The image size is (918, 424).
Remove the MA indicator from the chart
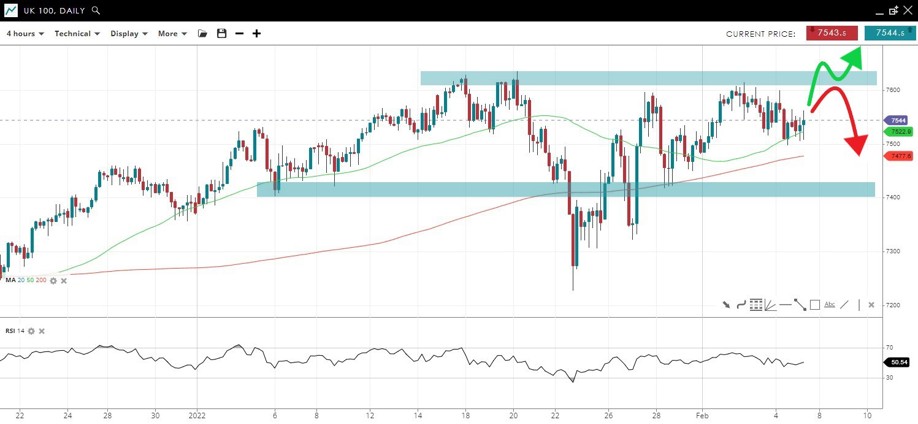click(64, 281)
